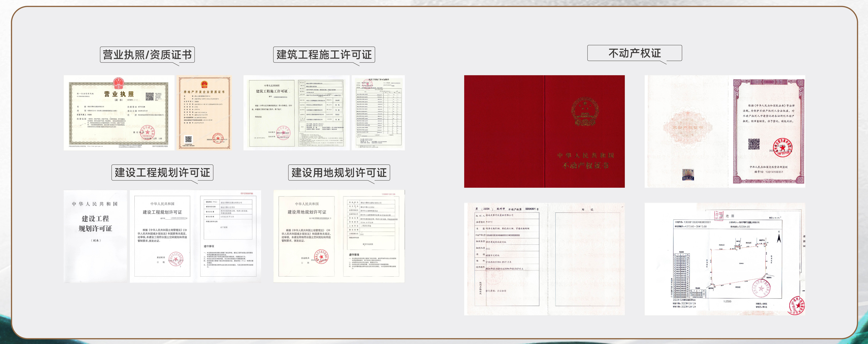Open the land parcel map 宗地图 image
Viewport: 868px width, 344px height.
pyautogui.click(x=725, y=259)
